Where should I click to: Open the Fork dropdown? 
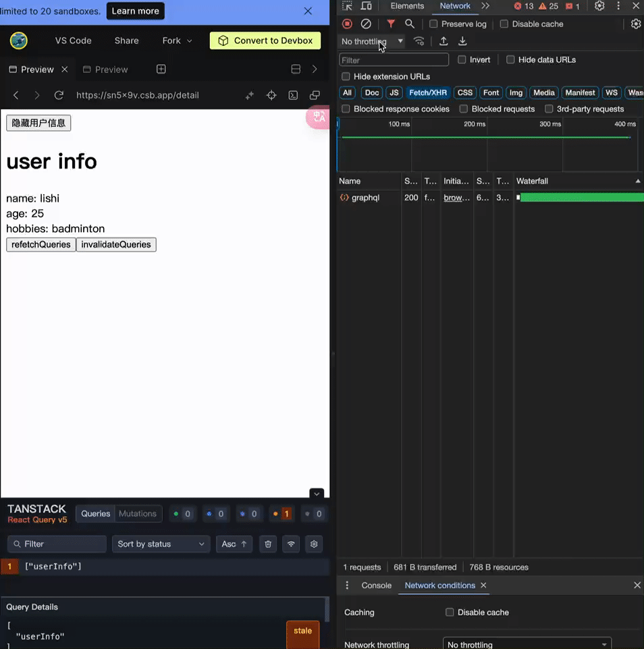tap(177, 40)
